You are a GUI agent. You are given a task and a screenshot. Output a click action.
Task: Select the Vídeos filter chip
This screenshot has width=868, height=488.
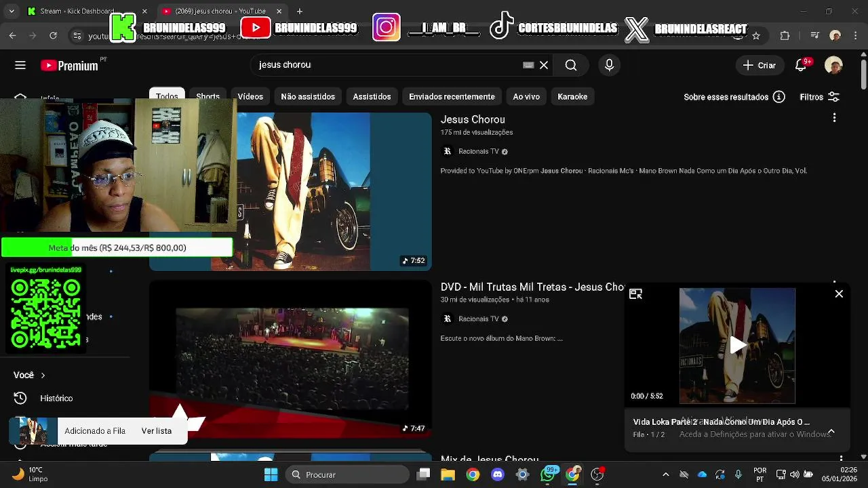point(250,96)
